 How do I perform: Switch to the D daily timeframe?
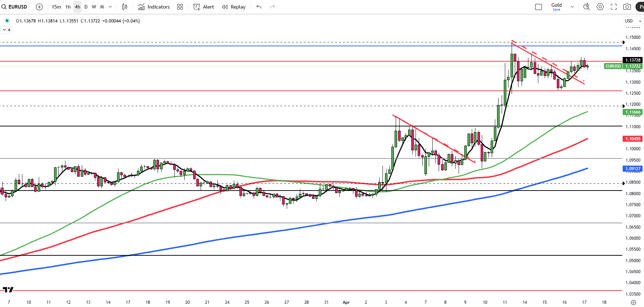click(x=86, y=7)
